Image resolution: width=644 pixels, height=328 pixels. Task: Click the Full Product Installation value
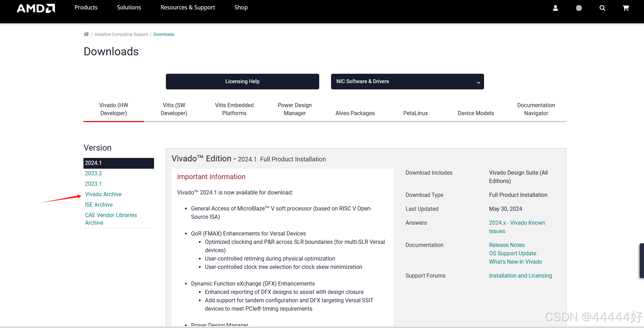[x=518, y=195]
